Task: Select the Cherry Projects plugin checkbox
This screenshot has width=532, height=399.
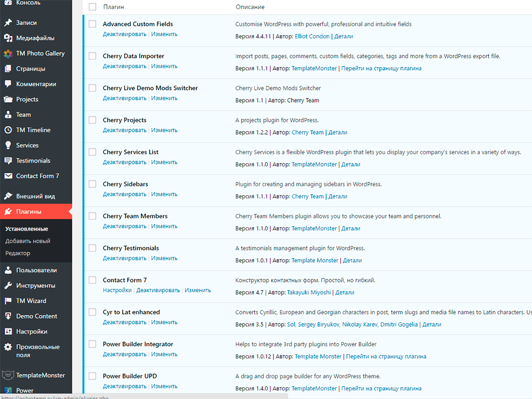Action: (92, 120)
